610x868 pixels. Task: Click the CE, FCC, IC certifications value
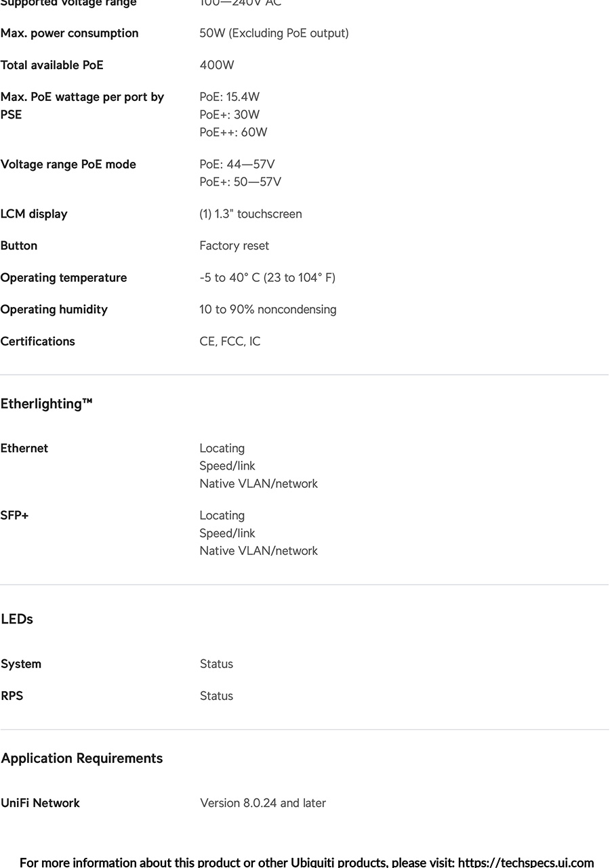[x=230, y=342]
